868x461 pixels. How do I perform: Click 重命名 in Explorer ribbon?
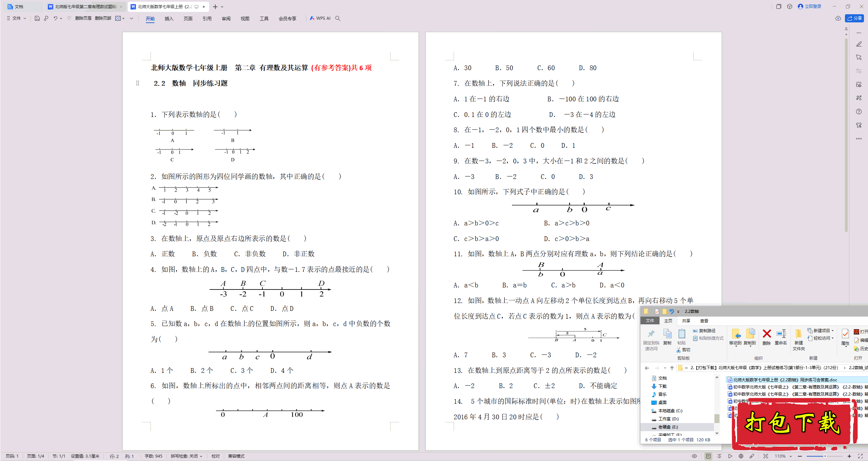781,337
